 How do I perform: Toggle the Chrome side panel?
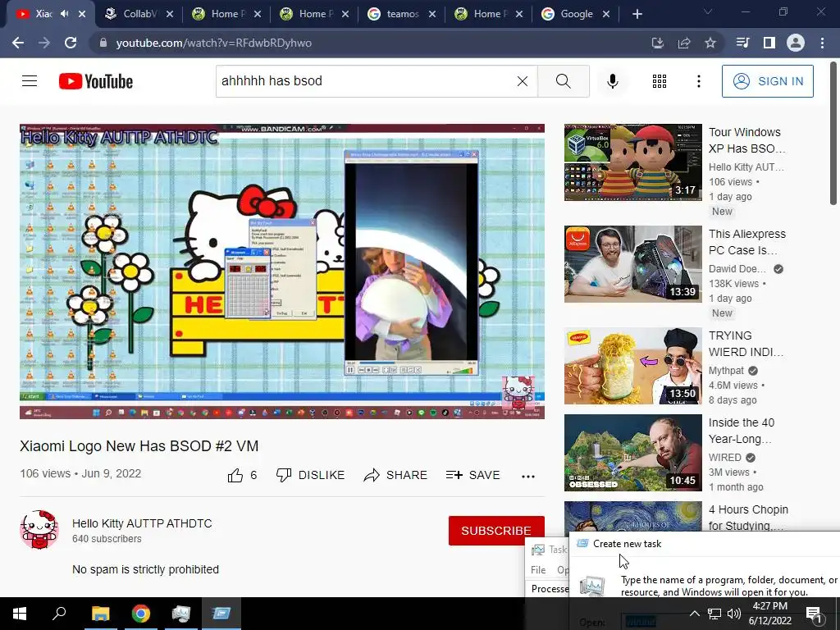click(x=769, y=43)
